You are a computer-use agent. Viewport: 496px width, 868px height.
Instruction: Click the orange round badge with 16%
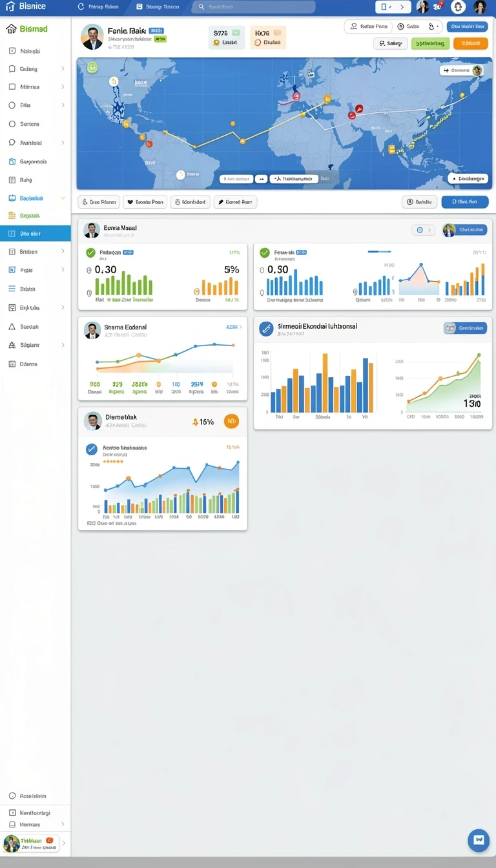231,422
